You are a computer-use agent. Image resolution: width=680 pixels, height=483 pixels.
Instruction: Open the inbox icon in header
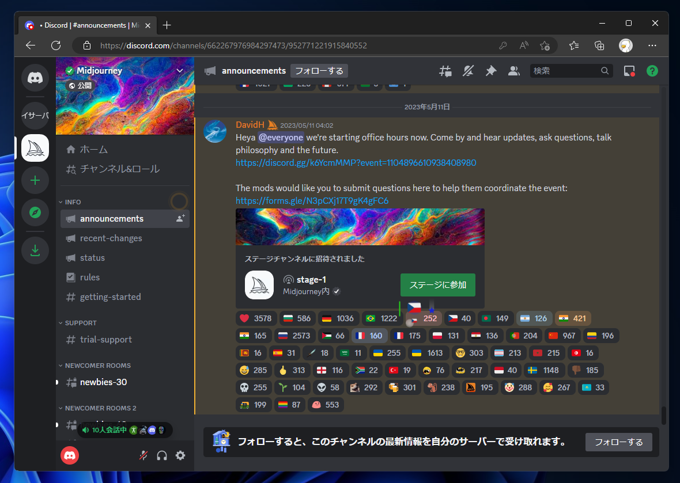[x=629, y=71]
